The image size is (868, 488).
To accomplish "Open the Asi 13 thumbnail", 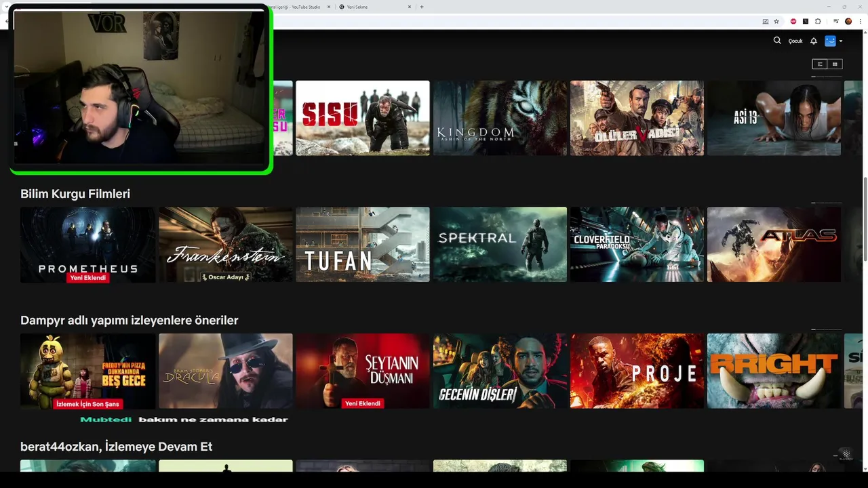I will click(x=774, y=118).
